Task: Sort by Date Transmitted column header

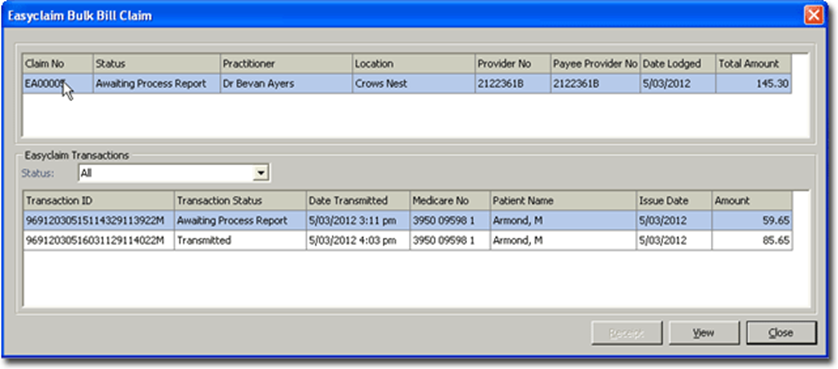Action: point(358,201)
